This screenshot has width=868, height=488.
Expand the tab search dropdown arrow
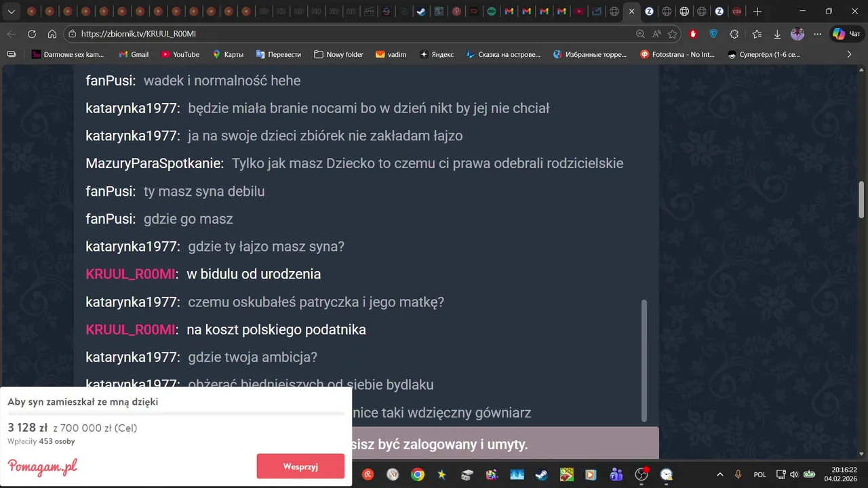point(11,12)
